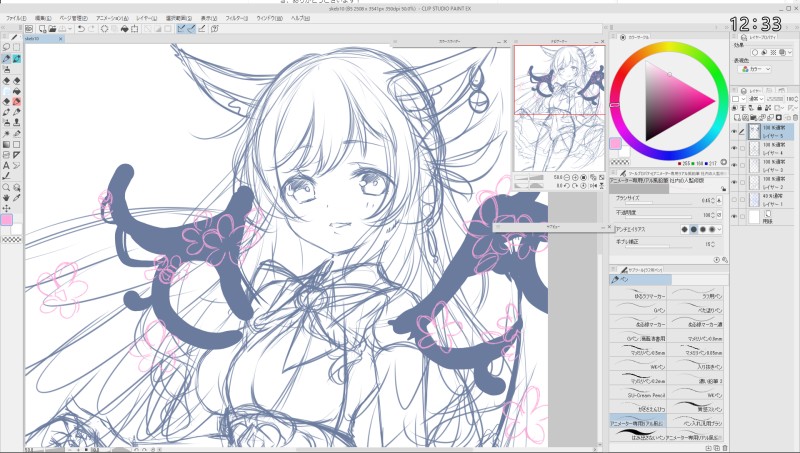Expand the layer effect options dropdown arrow
Image resolution: width=800 pixels, height=453 pixels.
click(790, 52)
